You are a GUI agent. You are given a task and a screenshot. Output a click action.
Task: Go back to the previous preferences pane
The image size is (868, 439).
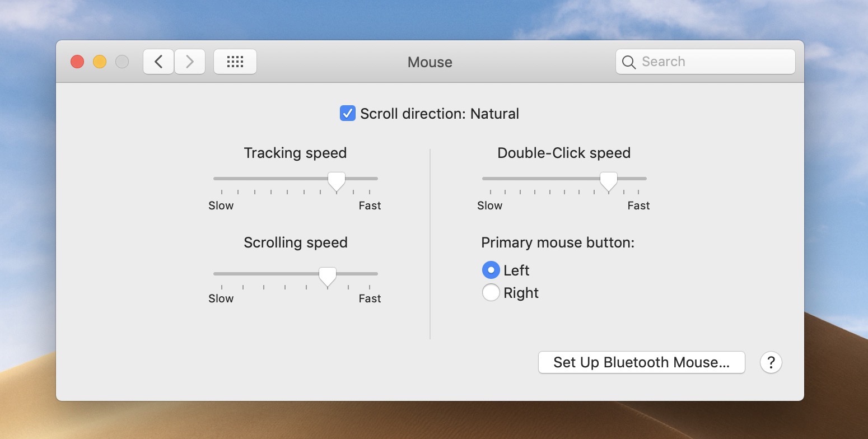point(158,62)
